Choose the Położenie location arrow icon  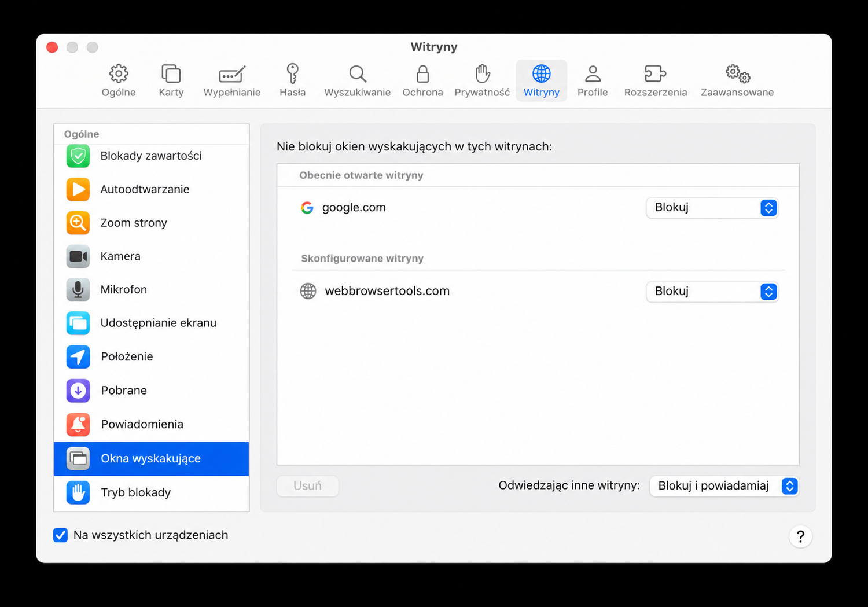click(x=78, y=357)
